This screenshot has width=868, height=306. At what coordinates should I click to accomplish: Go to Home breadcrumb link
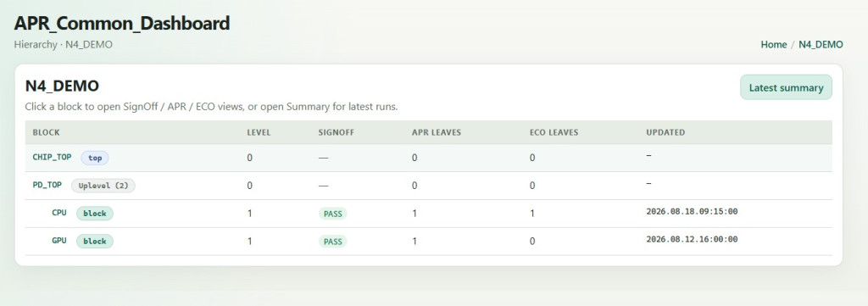click(773, 45)
